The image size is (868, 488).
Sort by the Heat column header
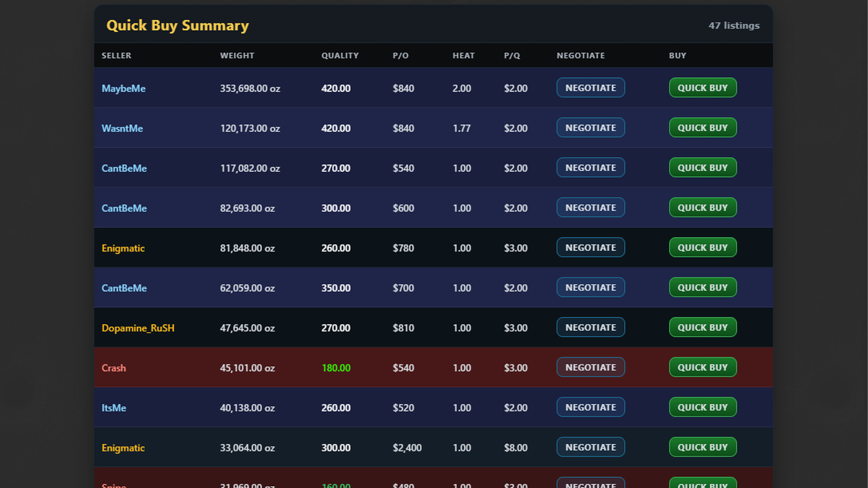coord(463,56)
